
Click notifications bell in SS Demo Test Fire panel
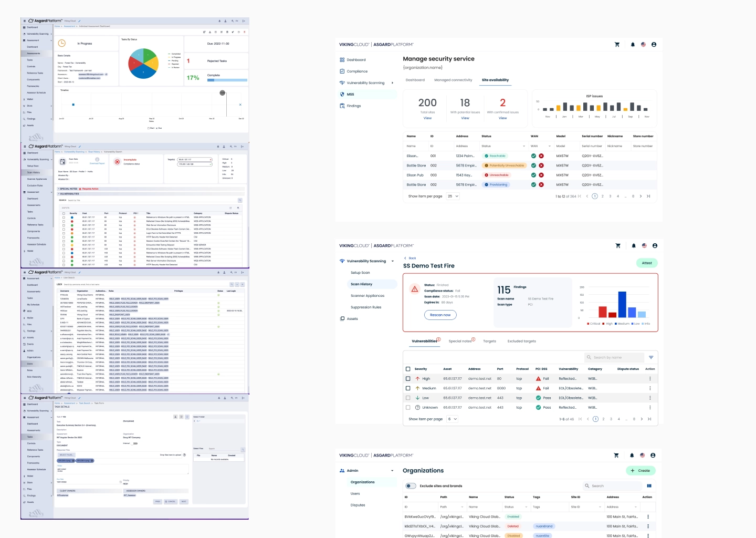[x=634, y=245]
